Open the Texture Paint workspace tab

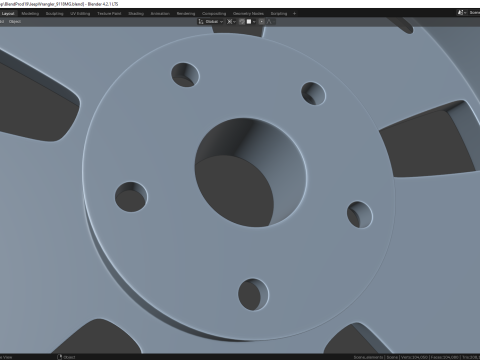pyautogui.click(x=109, y=14)
